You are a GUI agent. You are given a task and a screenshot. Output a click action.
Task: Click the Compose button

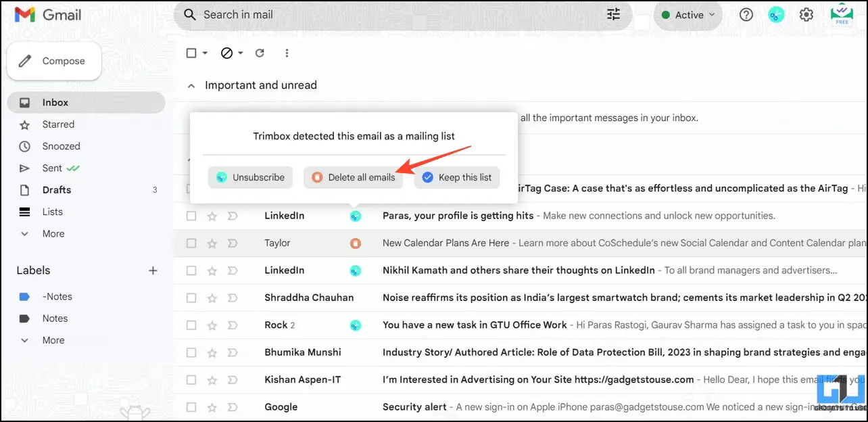[x=54, y=61]
